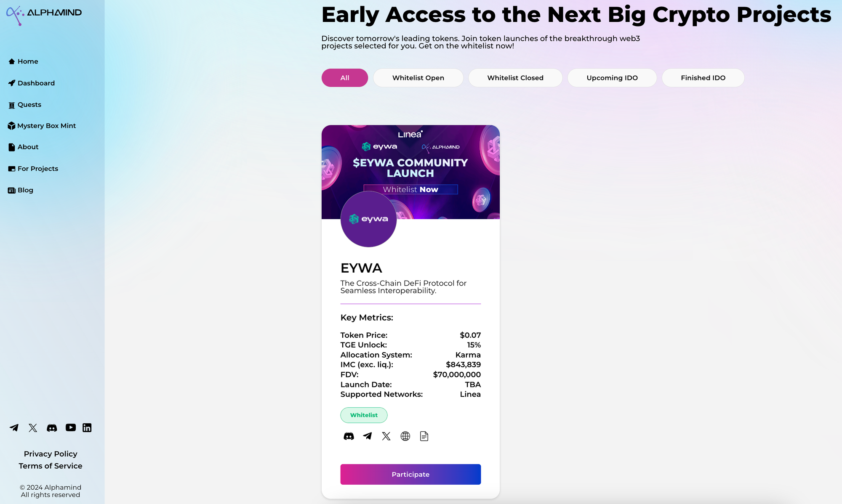Click the Whitelist button on EYWA card
Image resolution: width=842 pixels, height=504 pixels.
[x=364, y=414]
